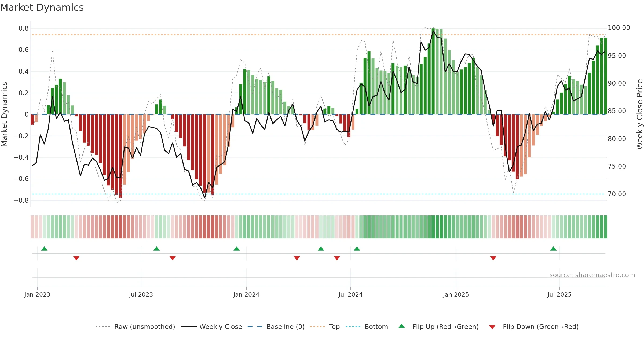Click the red flip-down triangle near March 2023
This screenshot has height=362, width=644.
pyautogui.click(x=76, y=258)
